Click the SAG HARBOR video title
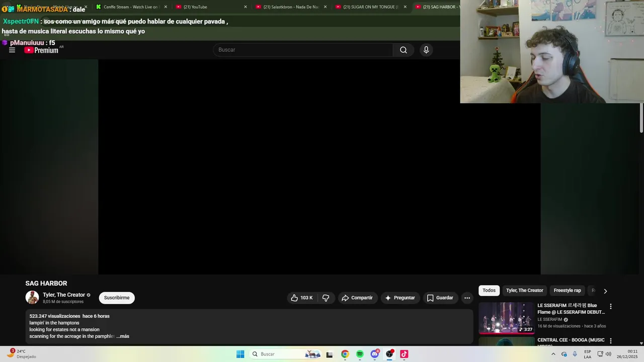This screenshot has width=644, height=362. click(46, 284)
